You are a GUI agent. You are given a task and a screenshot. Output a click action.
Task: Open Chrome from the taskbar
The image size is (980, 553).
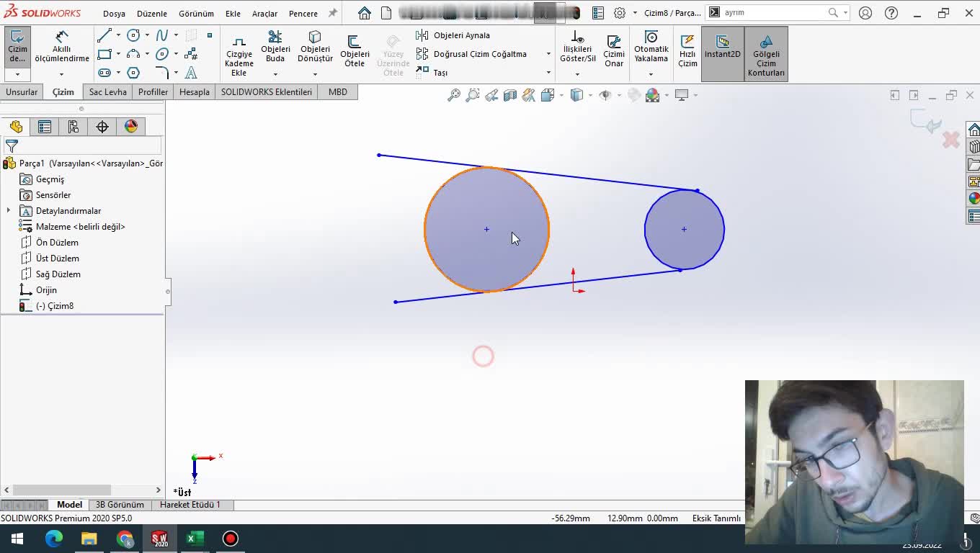[x=125, y=539]
